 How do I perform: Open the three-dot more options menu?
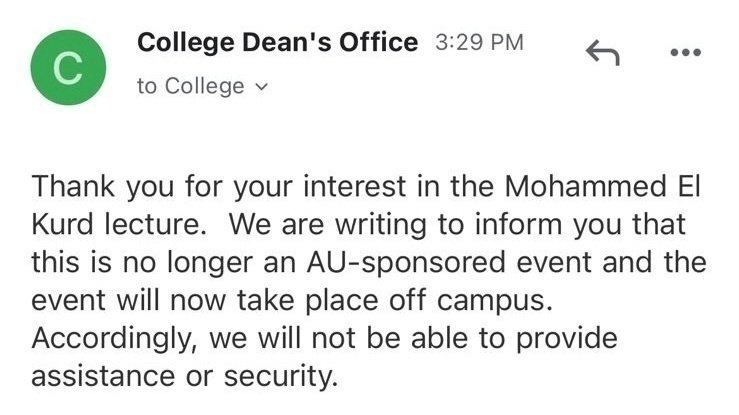[685, 53]
